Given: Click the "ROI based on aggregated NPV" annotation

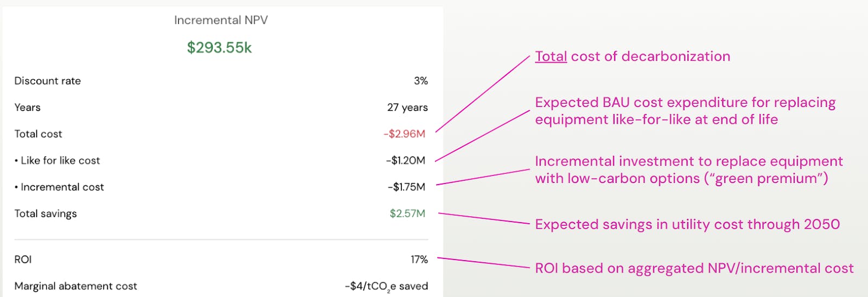Looking at the screenshot, I should tap(694, 268).
